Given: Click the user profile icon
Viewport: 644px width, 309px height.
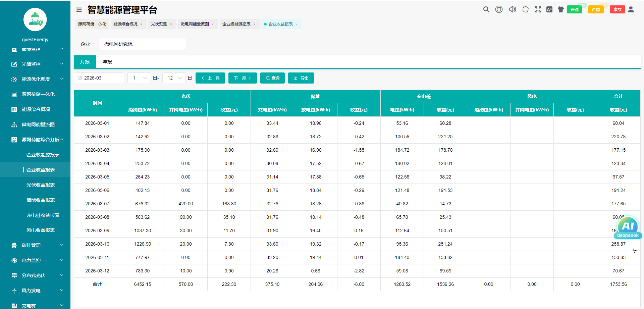Looking at the screenshot, I should (x=631, y=9).
